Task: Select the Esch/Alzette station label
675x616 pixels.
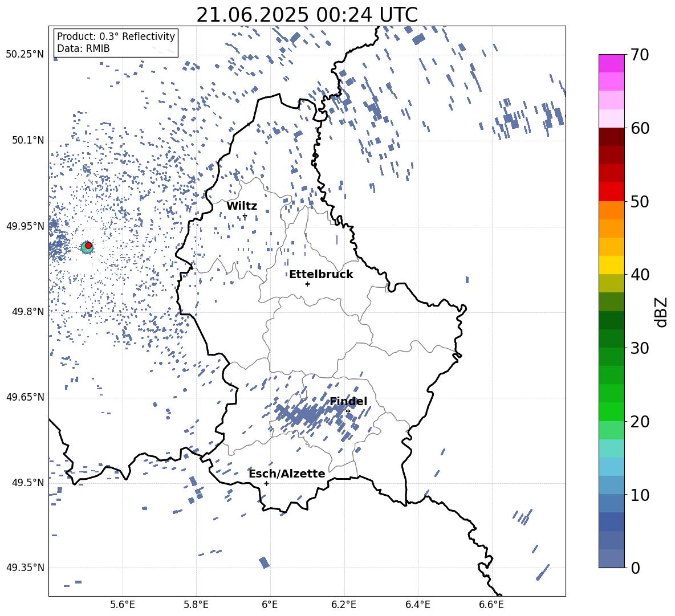Action: (287, 474)
